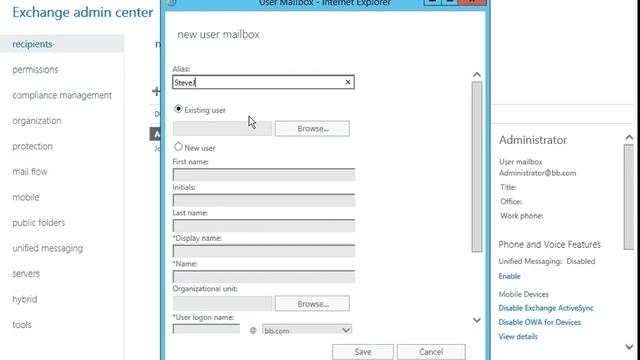
Task: Click the Organizational unit text box
Action: (x=222, y=304)
